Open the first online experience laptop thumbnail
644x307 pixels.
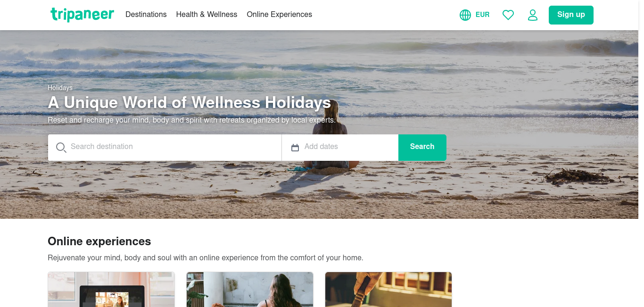coord(111,290)
